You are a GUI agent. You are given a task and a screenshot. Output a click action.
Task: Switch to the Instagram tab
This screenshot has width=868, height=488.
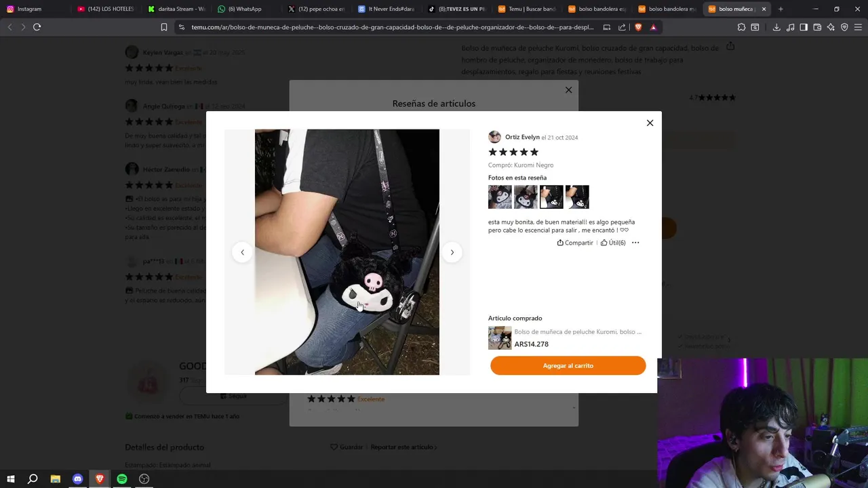29,9
